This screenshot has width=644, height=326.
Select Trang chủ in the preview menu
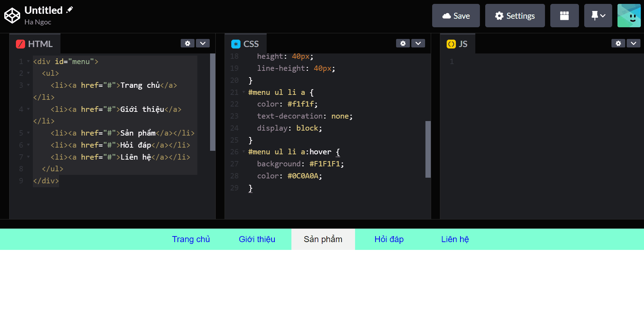click(191, 239)
